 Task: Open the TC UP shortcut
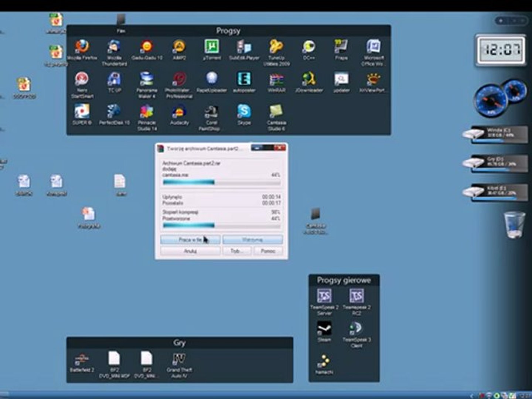pyautogui.click(x=114, y=82)
